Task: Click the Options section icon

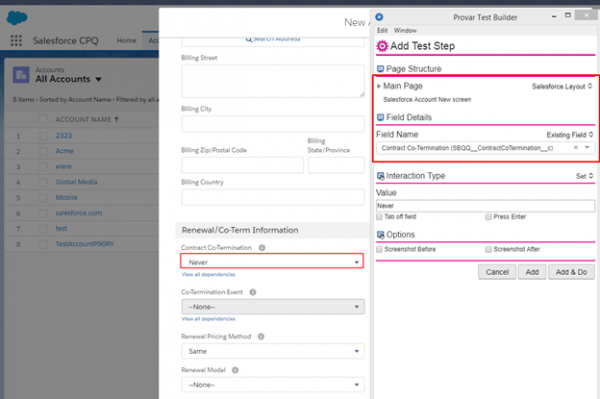Action: coord(380,235)
